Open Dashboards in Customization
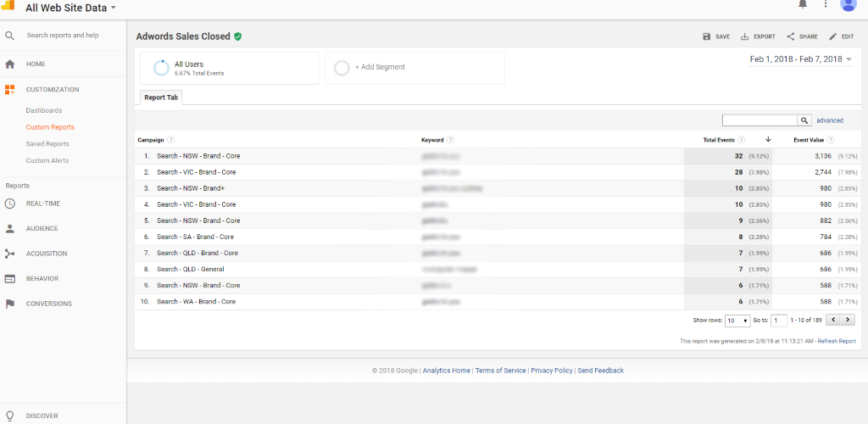This screenshot has width=868, height=424. click(44, 111)
